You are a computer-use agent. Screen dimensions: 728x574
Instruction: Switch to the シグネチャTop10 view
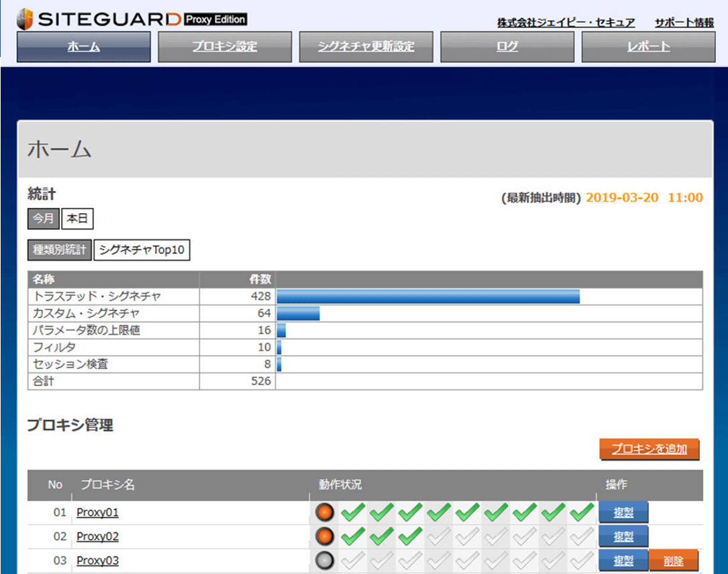coord(142,250)
